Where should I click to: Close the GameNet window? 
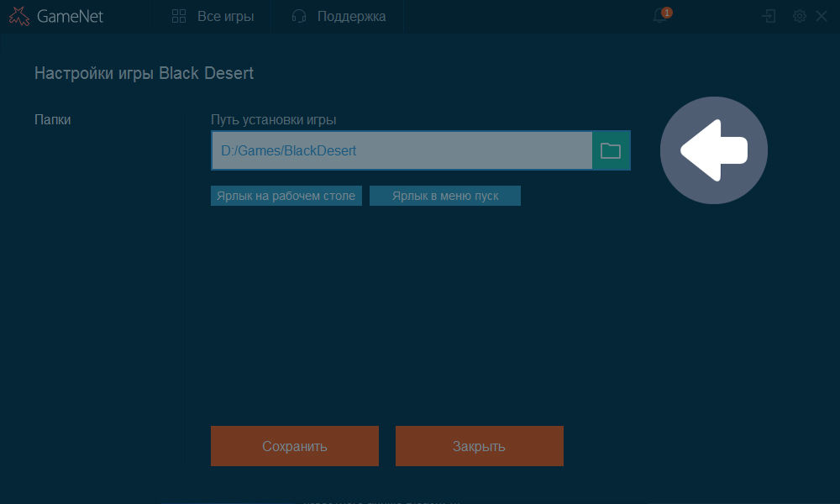tap(822, 16)
